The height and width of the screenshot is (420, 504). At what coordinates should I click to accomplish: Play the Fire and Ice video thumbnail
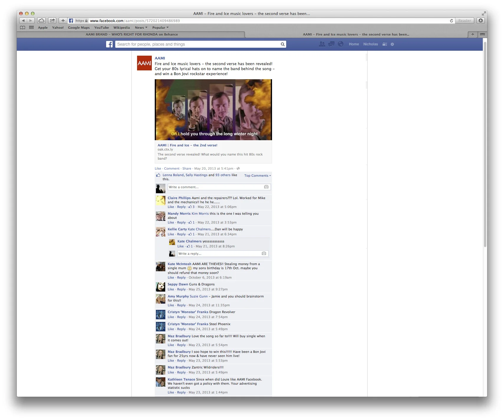coord(213,110)
